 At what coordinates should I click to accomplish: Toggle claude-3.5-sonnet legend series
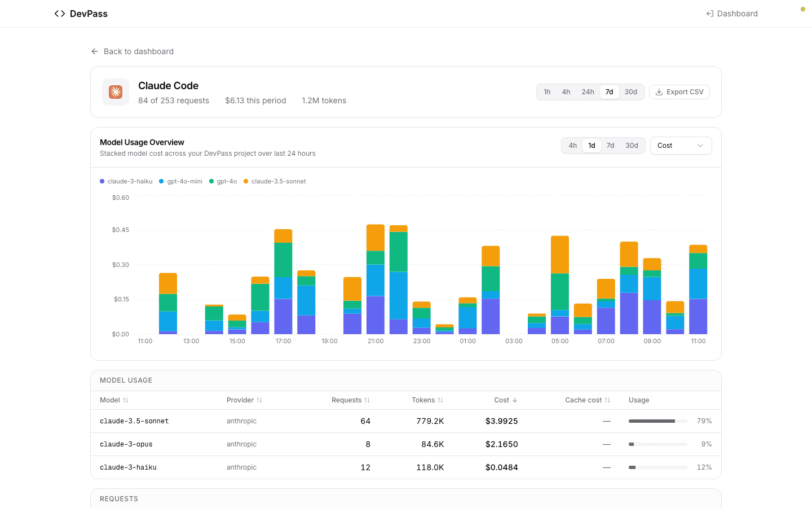pos(275,181)
